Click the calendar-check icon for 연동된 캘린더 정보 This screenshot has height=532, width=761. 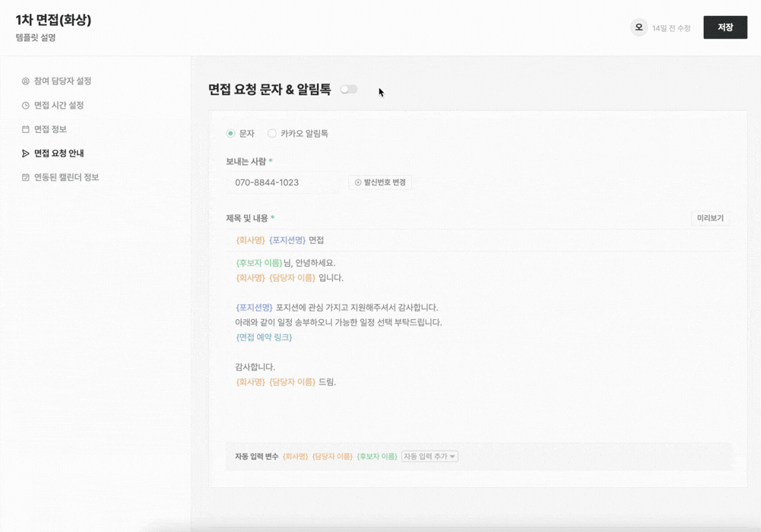tap(25, 178)
